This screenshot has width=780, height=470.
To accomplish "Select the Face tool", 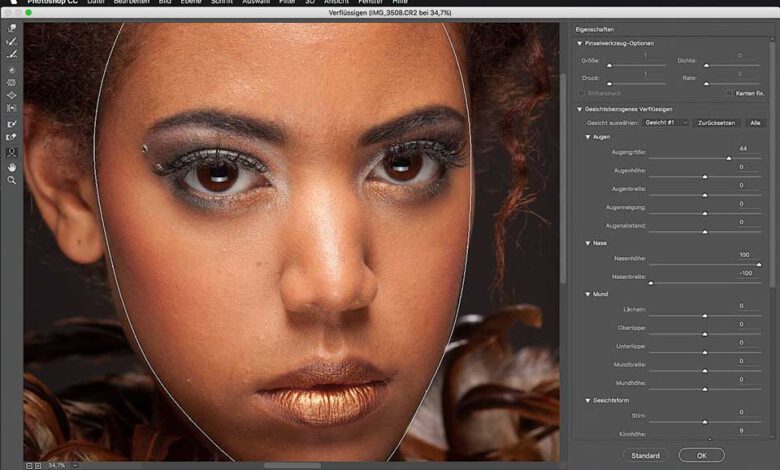I will coord(12,152).
